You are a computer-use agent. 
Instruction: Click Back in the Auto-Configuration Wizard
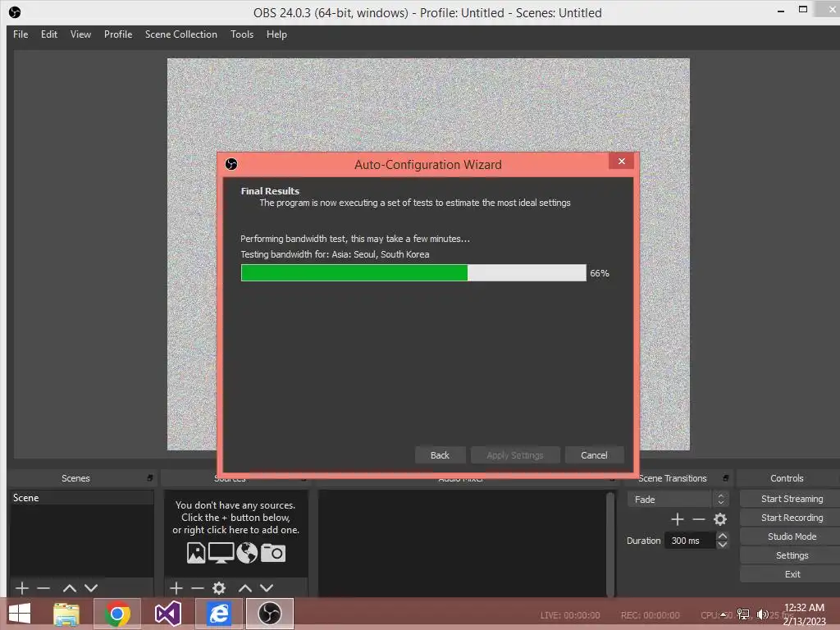440,454
